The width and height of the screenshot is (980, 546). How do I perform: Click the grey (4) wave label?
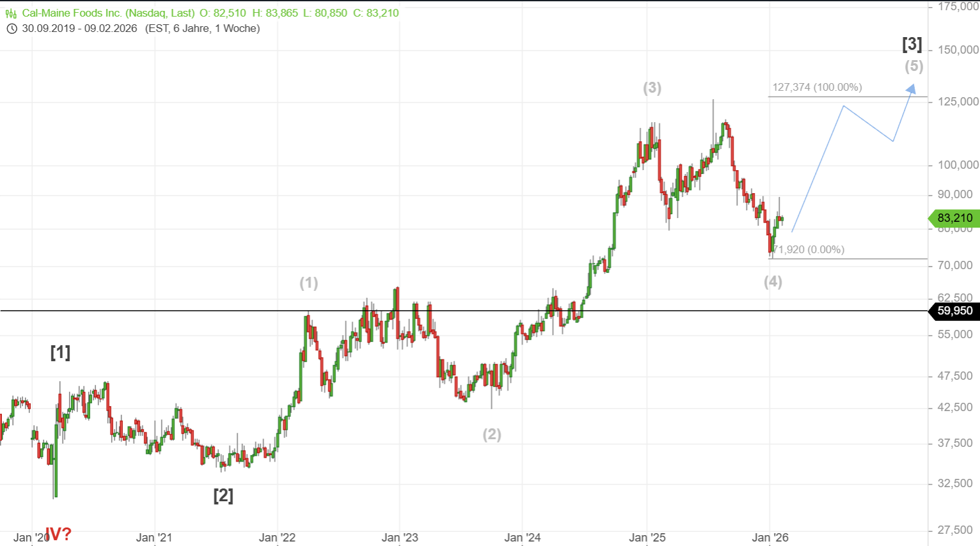point(773,282)
